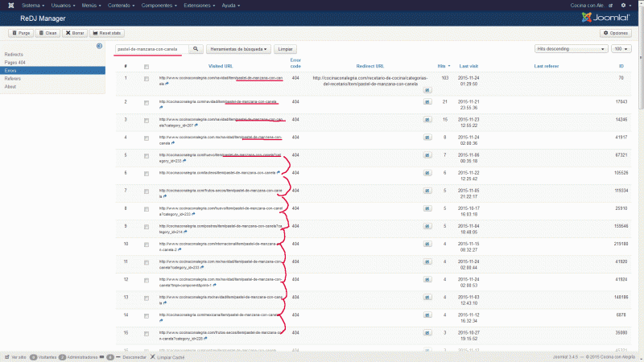Sort by Redirect URL column
Viewport: 644px width, 362px height.
(370, 66)
